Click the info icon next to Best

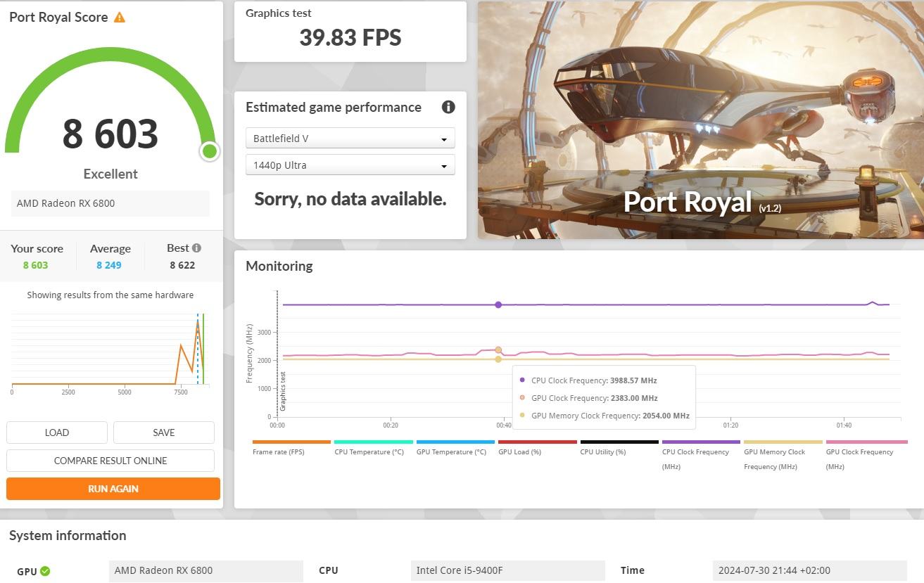[196, 248]
